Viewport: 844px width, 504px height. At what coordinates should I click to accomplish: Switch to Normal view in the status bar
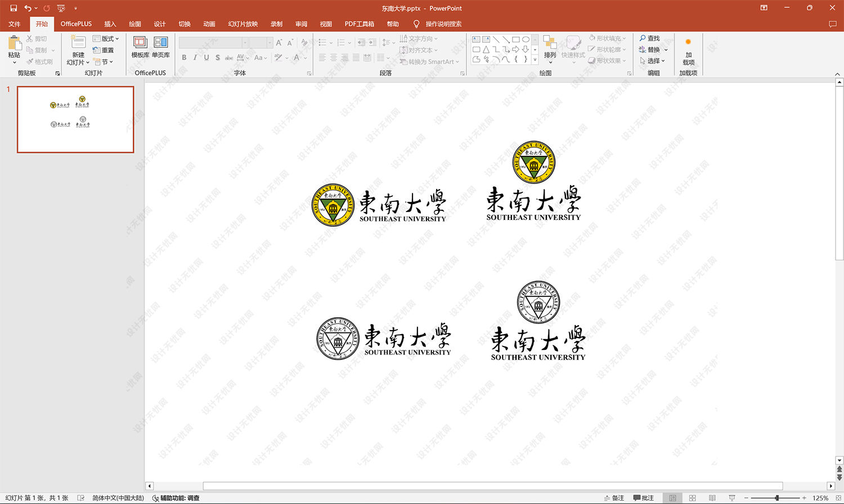tap(672, 498)
